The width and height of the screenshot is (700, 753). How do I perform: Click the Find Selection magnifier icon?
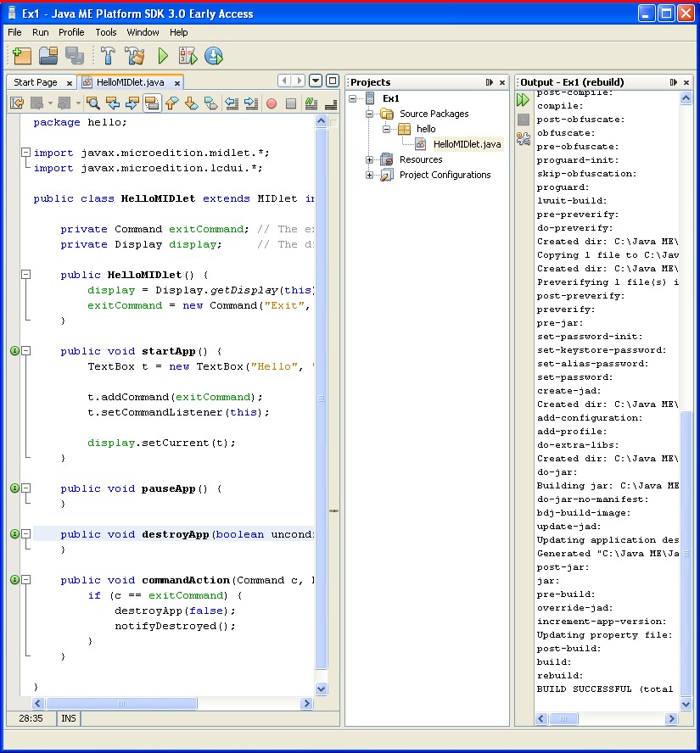tap(92, 103)
